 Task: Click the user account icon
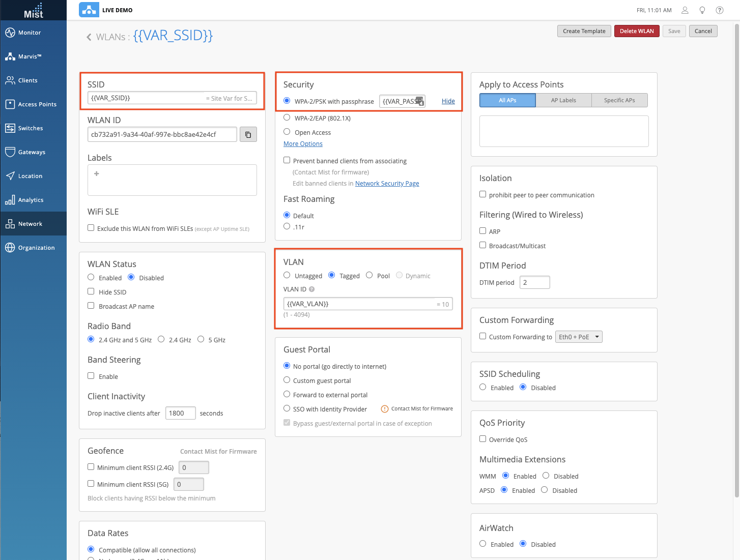point(685,10)
